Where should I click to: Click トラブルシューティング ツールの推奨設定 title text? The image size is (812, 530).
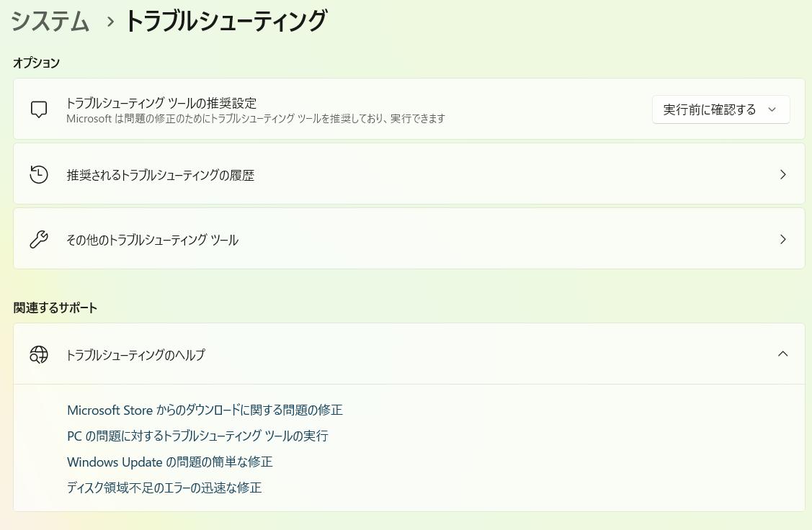pos(161,103)
